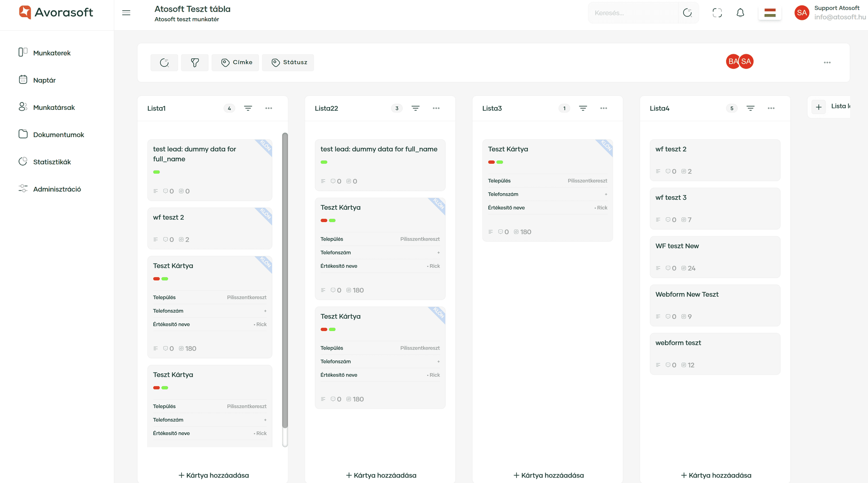Open the board filter funnel icon
This screenshot has width=868, height=483.
[195, 62]
